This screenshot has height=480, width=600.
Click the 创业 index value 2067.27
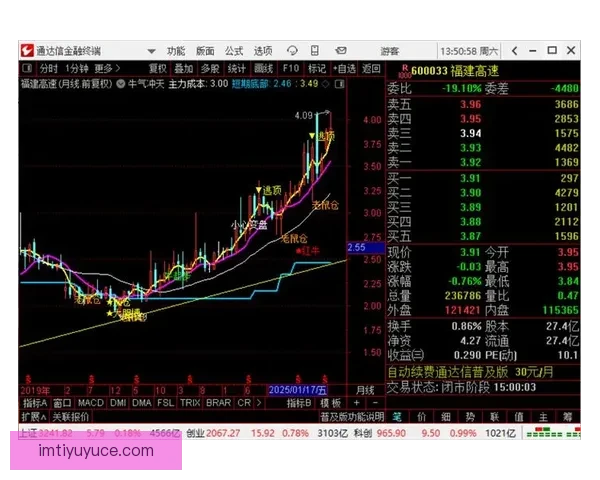223,433
